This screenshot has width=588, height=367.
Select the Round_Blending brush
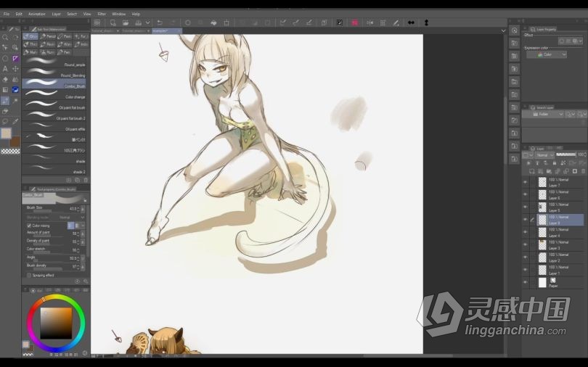click(x=54, y=73)
